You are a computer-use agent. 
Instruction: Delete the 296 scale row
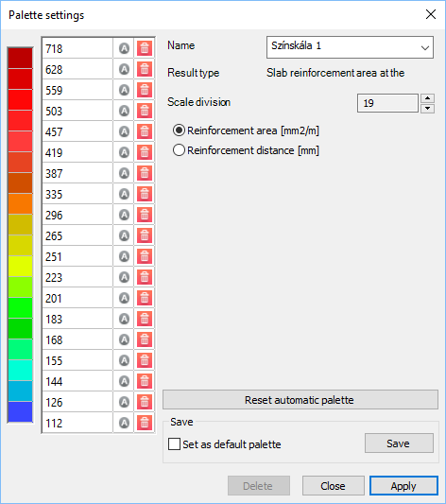pyautogui.click(x=145, y=215)
